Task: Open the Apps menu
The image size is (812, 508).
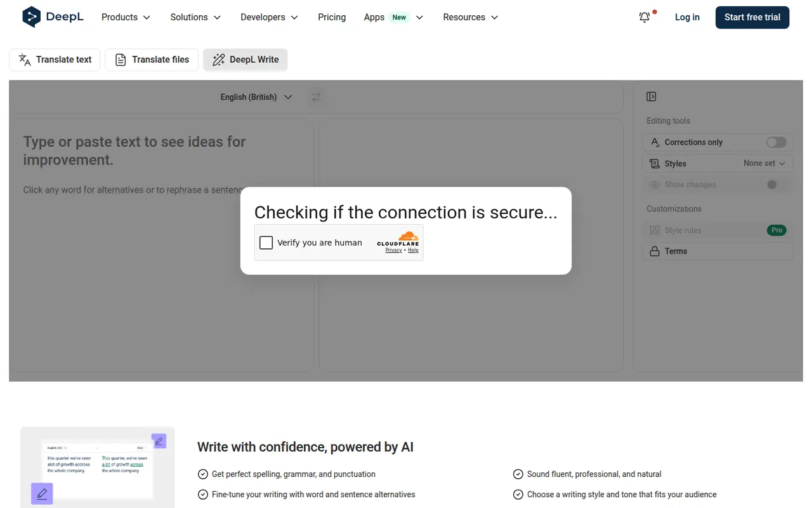Action: coord(393,17)
